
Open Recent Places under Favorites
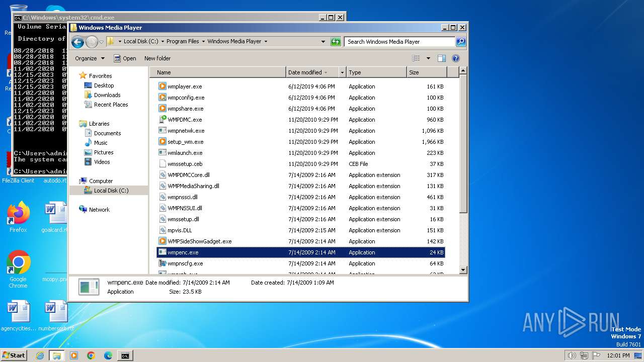coord(111,105)
